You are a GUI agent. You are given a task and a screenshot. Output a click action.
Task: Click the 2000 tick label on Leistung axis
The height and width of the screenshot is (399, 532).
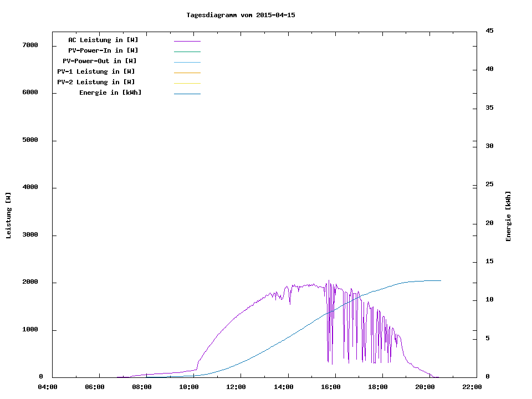(x=29, y=283)
